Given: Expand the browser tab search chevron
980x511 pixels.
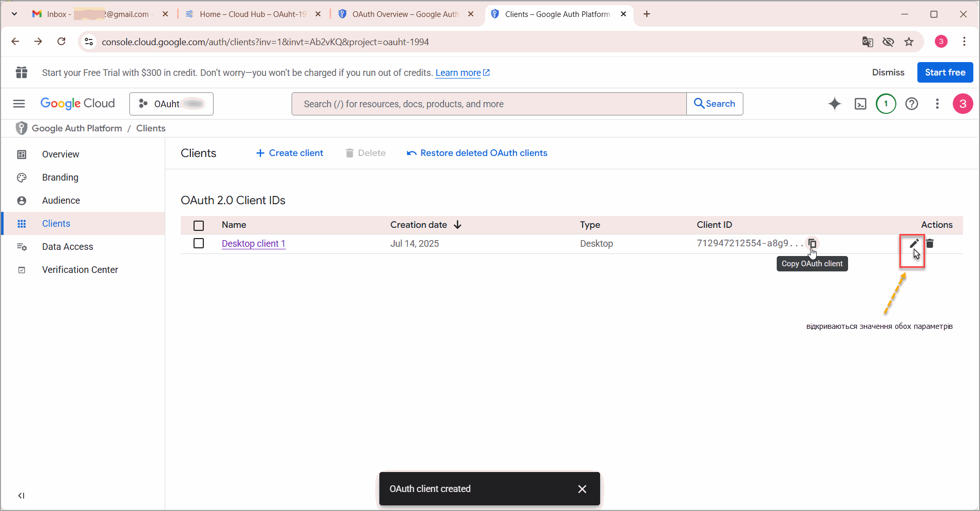Looking at the screenshot, I should 14,14.
